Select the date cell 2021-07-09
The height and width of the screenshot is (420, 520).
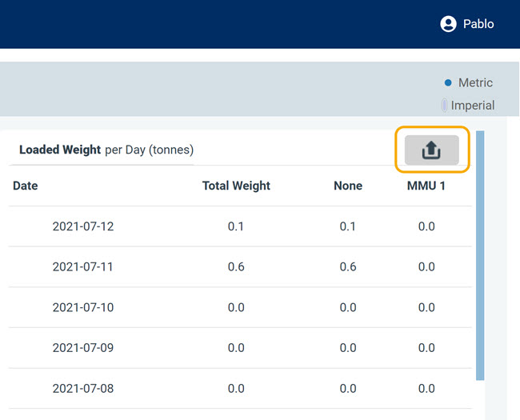click(83, 348)
